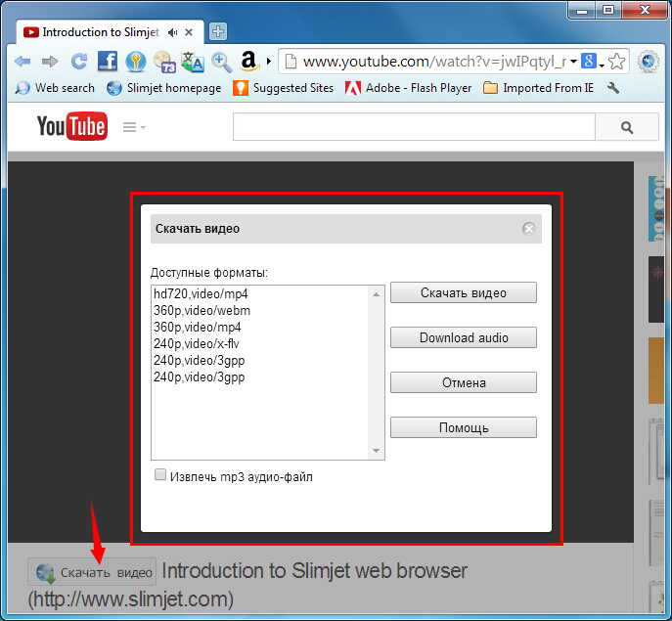672x621 pixels.
Task: Click the zoom magnifier toolbar icon
Action: (x=221, y=62)
